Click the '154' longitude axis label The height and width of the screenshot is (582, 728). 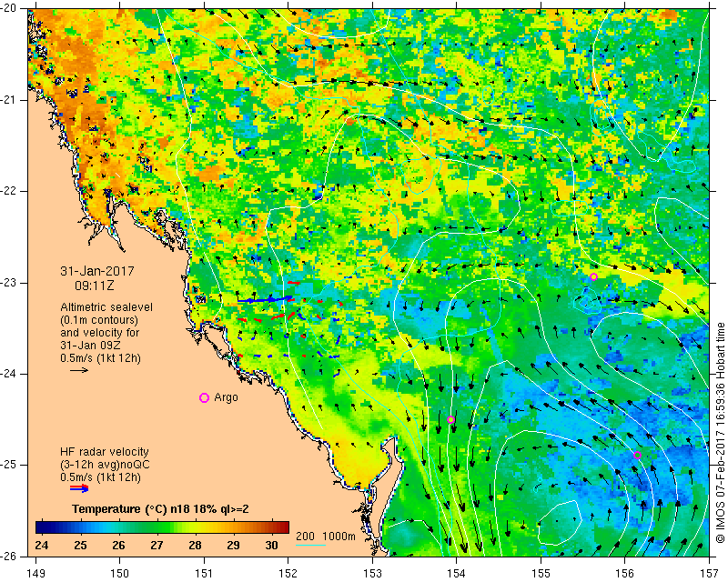tap(457, 573)
